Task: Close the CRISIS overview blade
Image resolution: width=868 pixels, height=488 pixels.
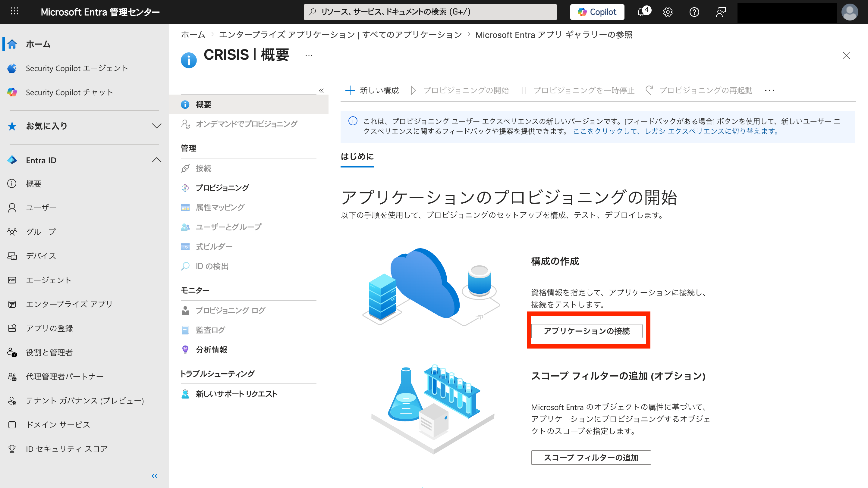Action: coord(846,55)
